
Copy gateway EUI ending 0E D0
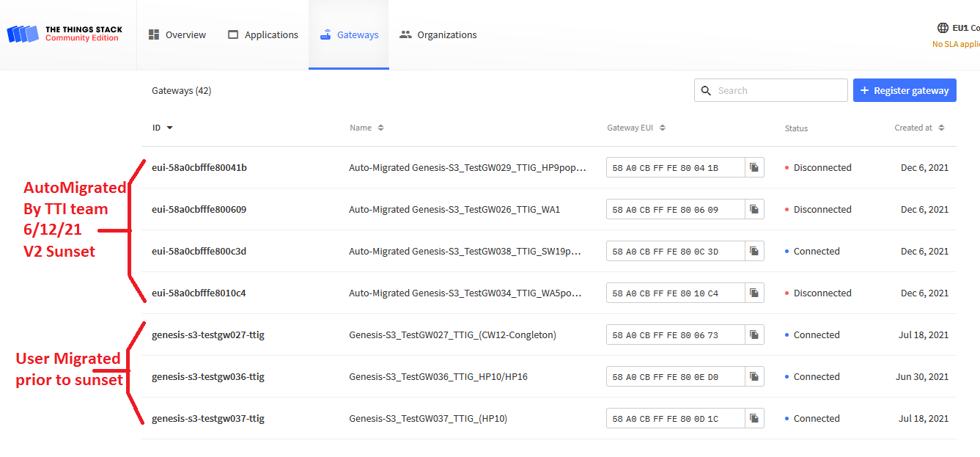(x=754, y=377)
